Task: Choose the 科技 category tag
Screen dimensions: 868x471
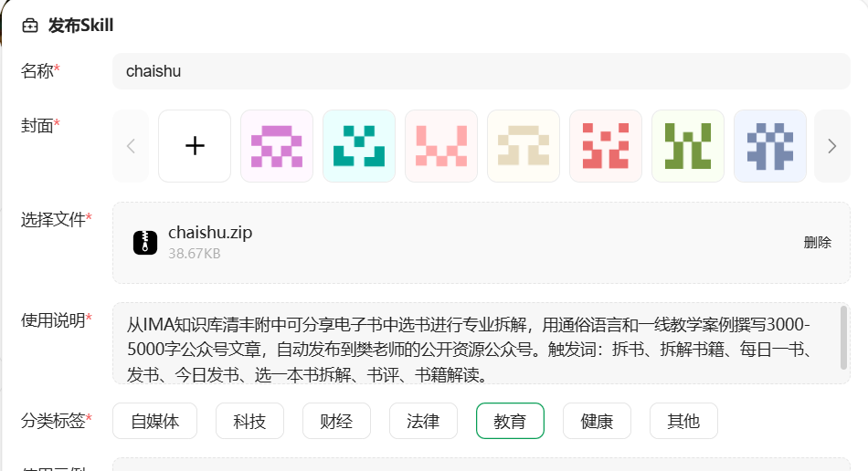Action: [x=249, y=421]
